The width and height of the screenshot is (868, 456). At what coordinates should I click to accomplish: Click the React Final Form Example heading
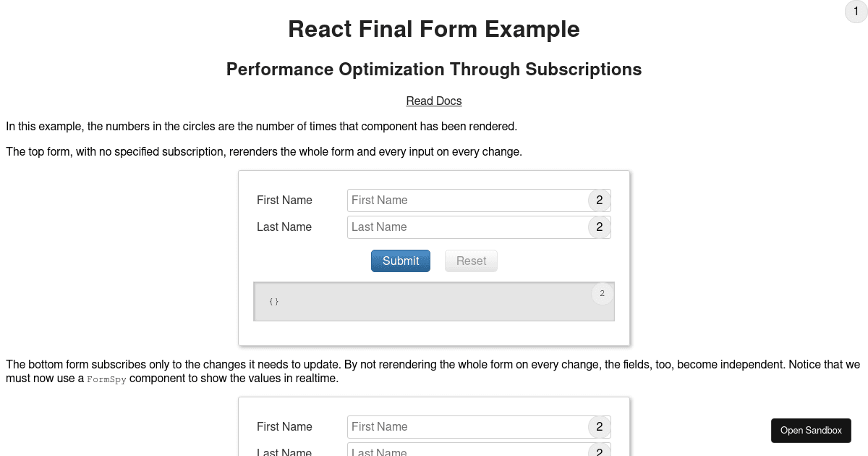pos(434,29)
